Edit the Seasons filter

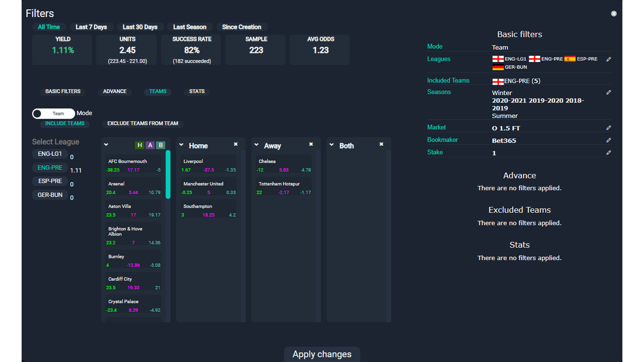coord(608,92)
